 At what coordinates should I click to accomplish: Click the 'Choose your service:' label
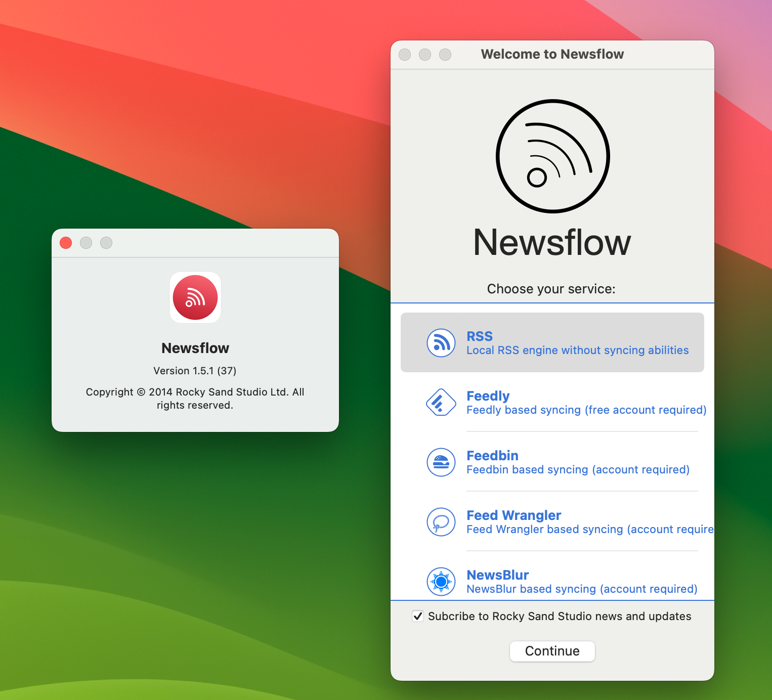(x=551, y=289)
